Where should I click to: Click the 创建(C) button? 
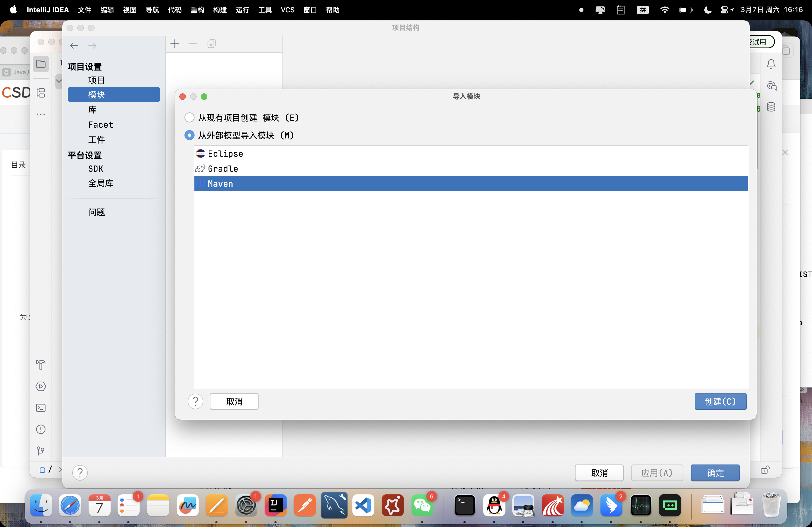pos(720,402)
